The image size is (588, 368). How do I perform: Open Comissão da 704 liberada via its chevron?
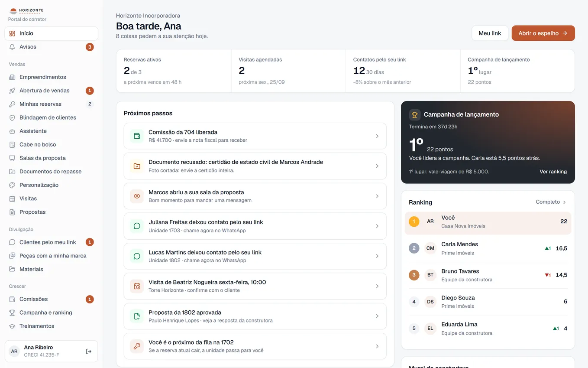click(x=377, y=136)
